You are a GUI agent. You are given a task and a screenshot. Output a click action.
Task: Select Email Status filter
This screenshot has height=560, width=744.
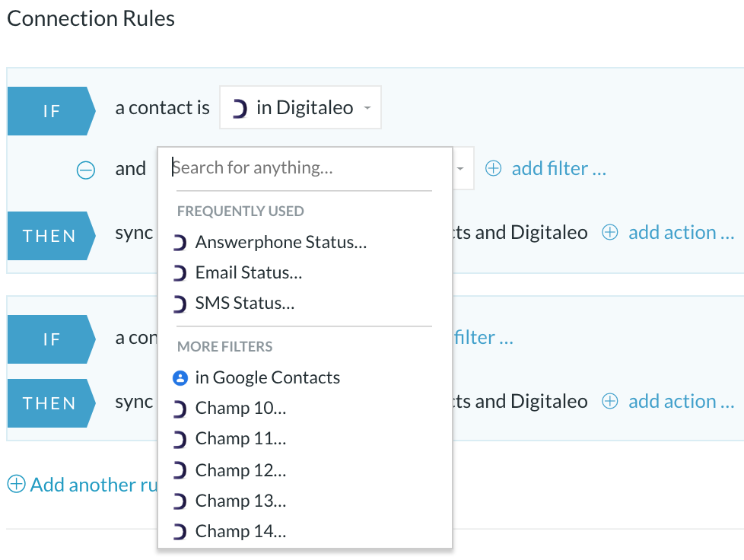[249, 272]
